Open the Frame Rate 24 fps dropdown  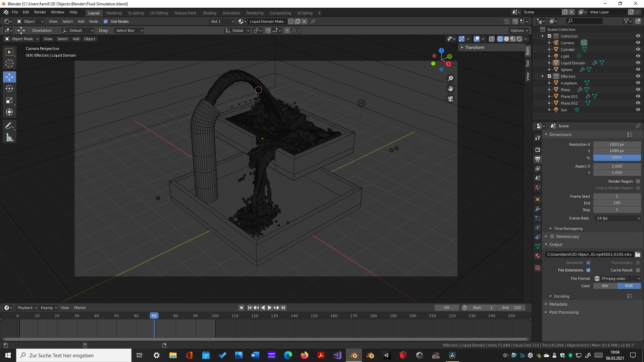618,218
